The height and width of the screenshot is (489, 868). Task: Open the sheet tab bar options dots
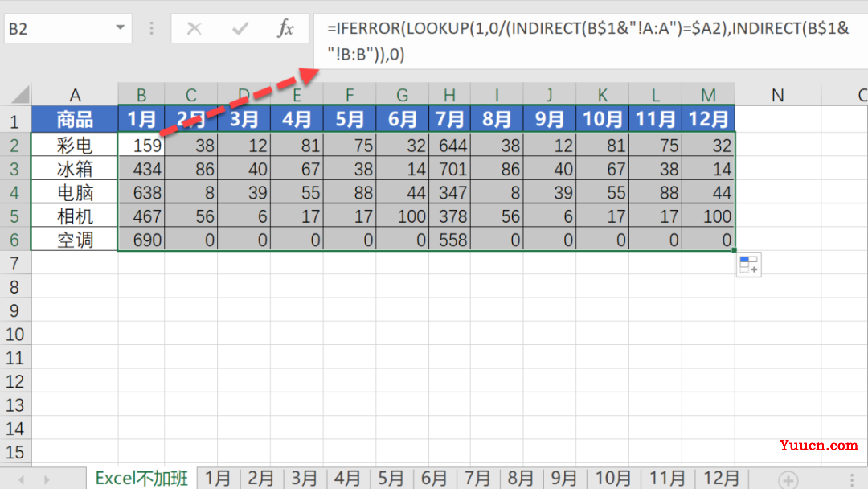852,479
